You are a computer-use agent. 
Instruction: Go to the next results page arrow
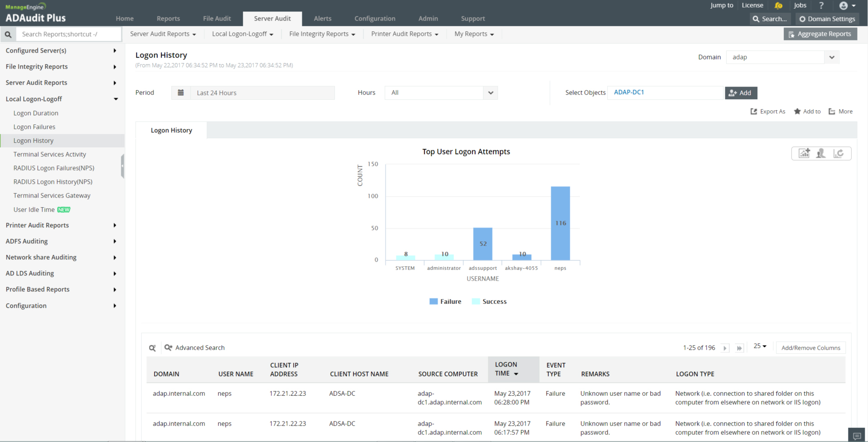pyautogui.click(x=725, y=348)
